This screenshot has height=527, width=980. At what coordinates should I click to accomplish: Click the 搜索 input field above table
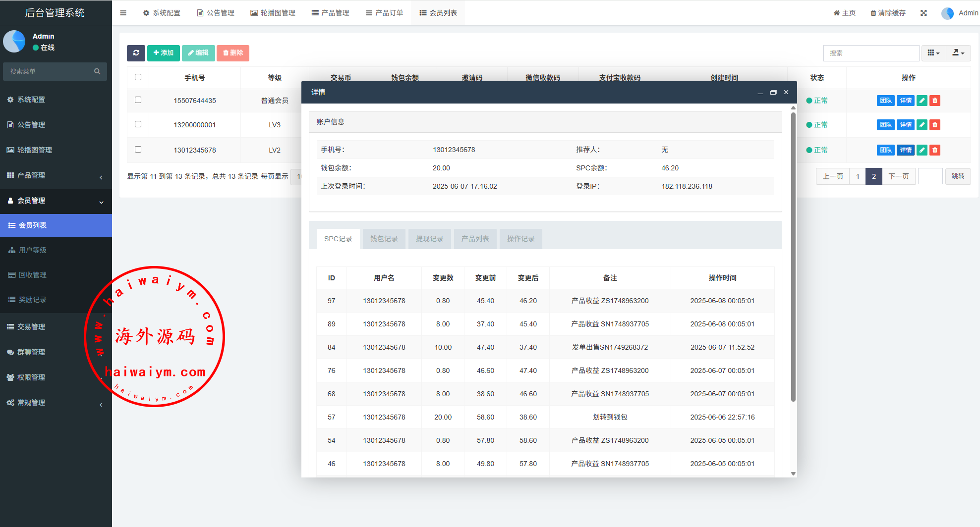871,53
